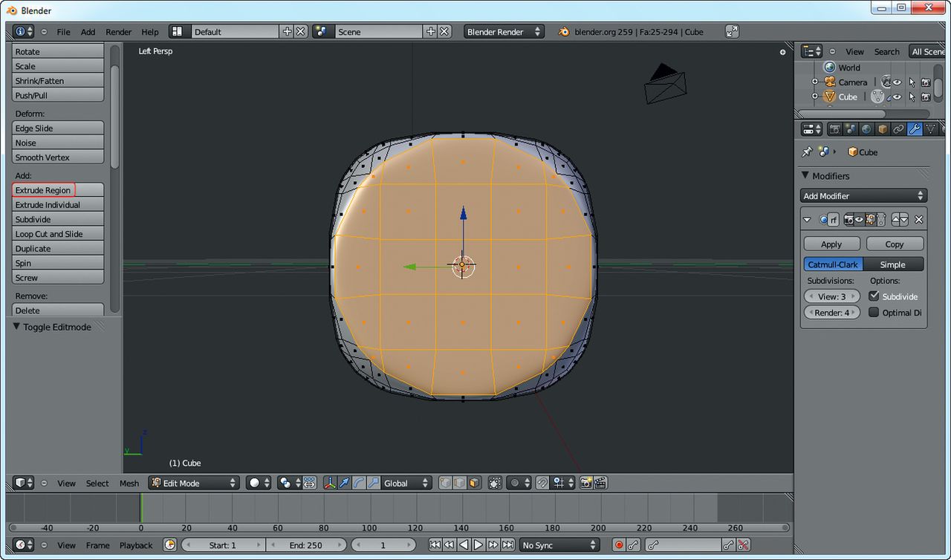Screen dimensions: 951x560
Task: Toggle fullscreen window icon
Action: point(732,32)
